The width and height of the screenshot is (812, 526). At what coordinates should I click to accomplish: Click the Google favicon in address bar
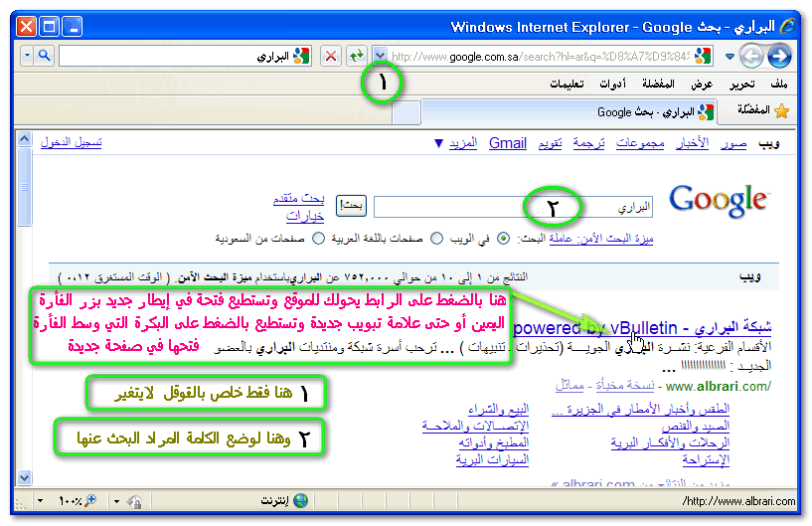click(x=703, y=56)
